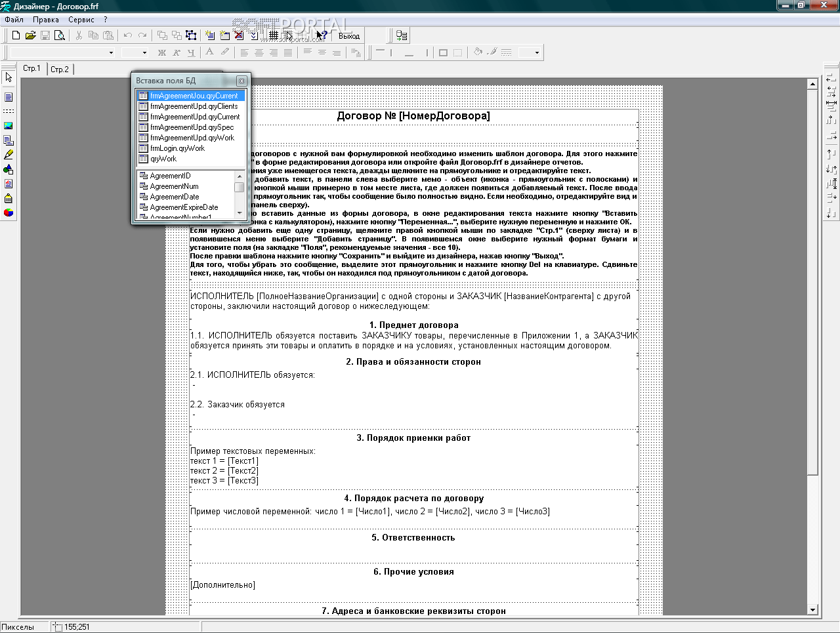
Task: Create a new report with the blank page icon
Action: (16, 35)
